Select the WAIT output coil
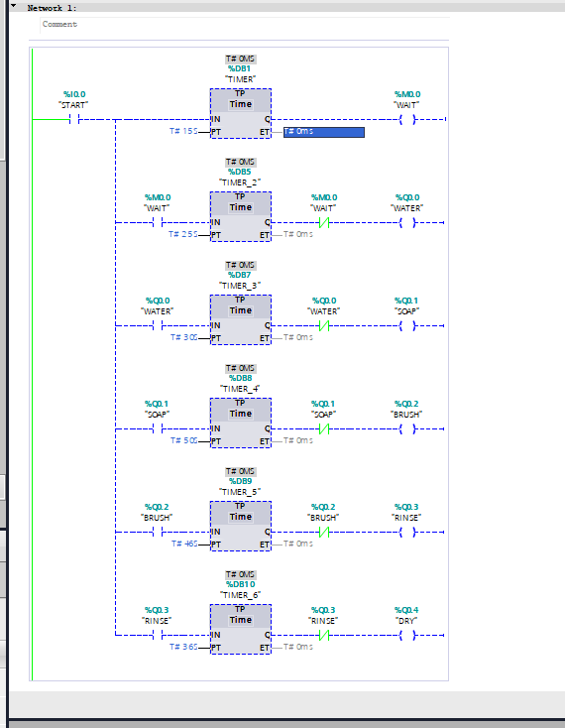Screen dimensions: 565x728 coord(407,120)
